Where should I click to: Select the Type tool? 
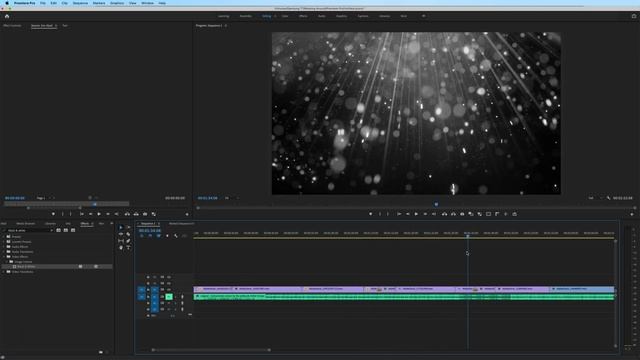click(x=129, y=248)
